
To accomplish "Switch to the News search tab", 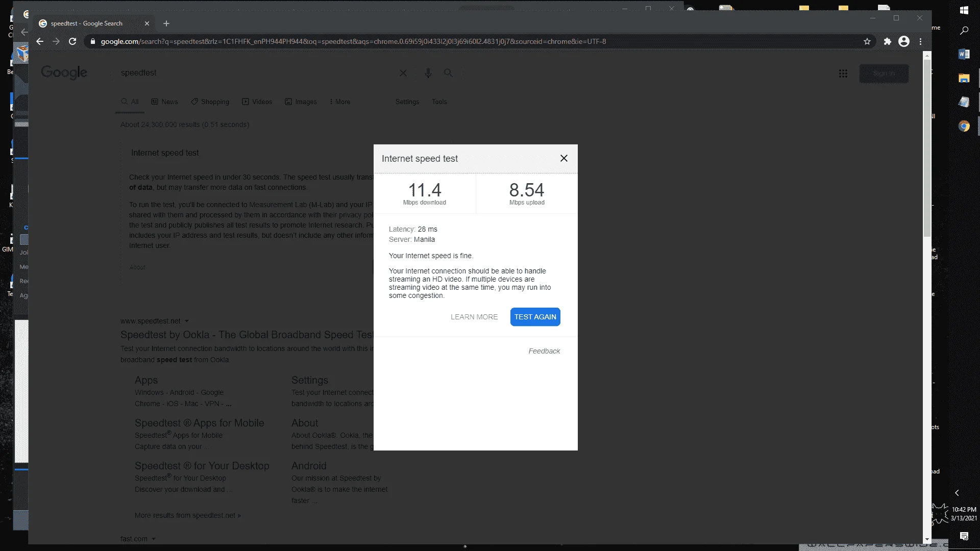I will point(164,102).
